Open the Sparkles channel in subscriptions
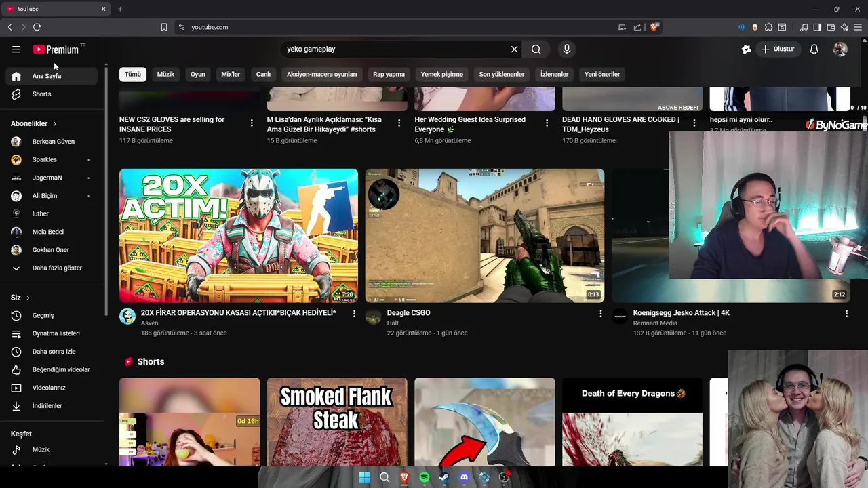868x488 pixels. tap(52, 159)
